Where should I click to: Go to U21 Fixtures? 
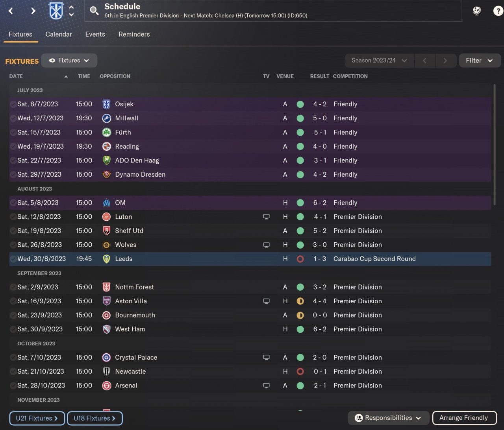(37, 418)
